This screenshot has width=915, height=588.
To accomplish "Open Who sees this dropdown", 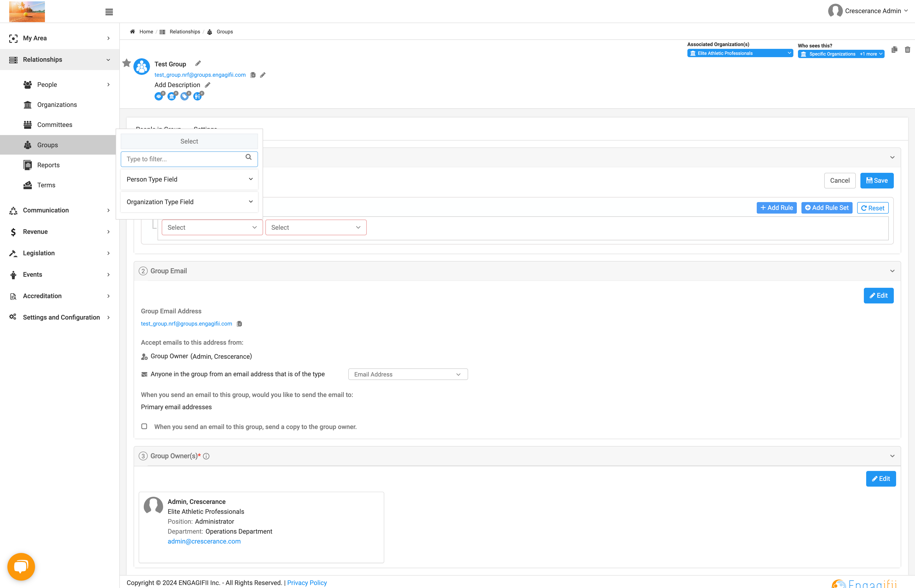I will pos(841,54).
